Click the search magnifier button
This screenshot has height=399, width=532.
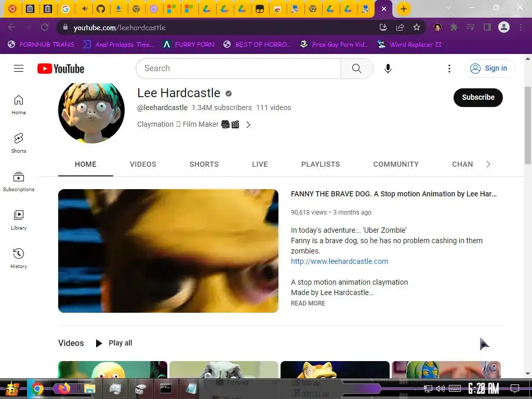point(356,69)
